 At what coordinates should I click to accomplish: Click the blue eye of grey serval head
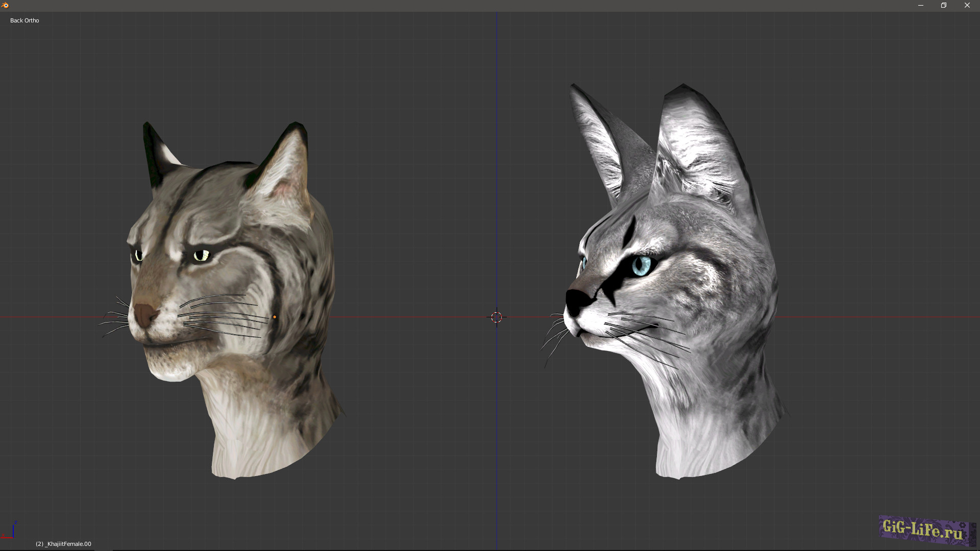point(641,266)
